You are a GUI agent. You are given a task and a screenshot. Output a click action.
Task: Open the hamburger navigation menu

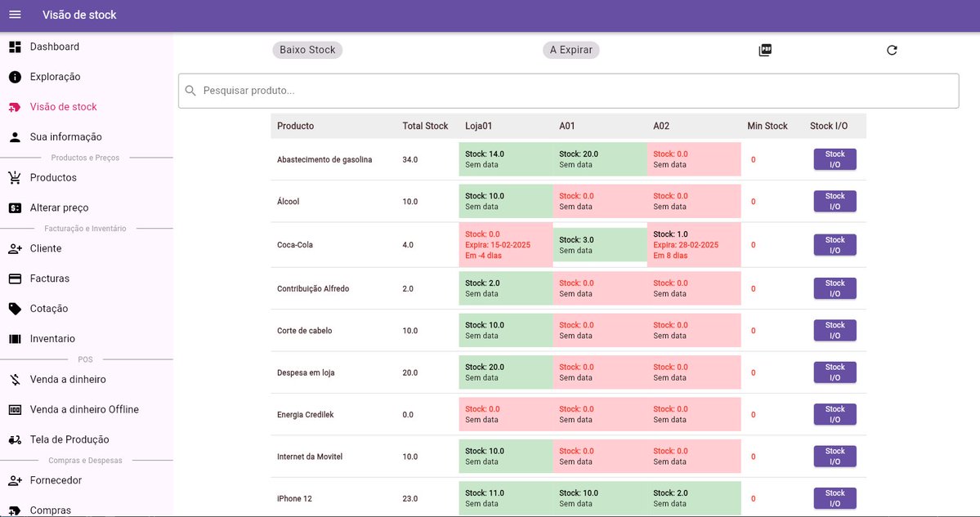15,15
